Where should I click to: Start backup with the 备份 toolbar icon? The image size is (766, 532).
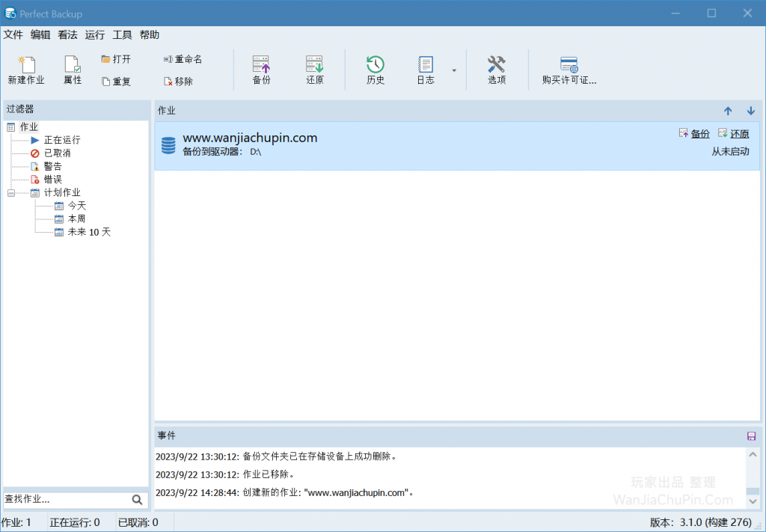pyautogui.click(x=261, y=70)
